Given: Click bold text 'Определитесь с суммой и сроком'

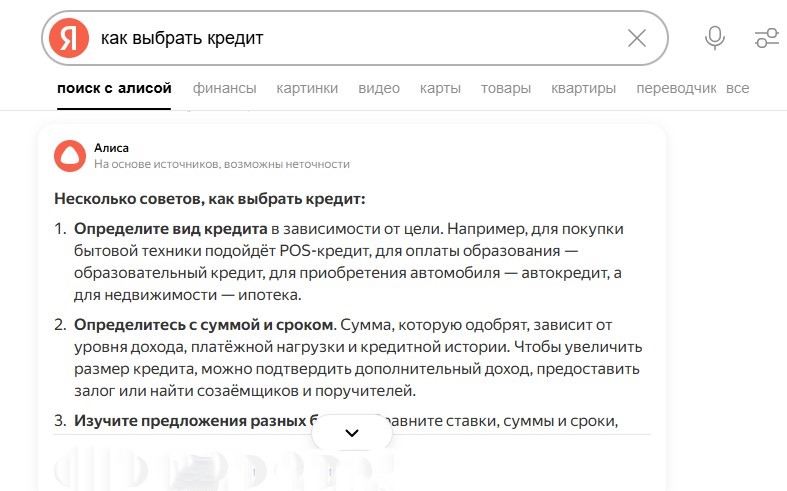Looking at the screenshot, I should (203, 325).
